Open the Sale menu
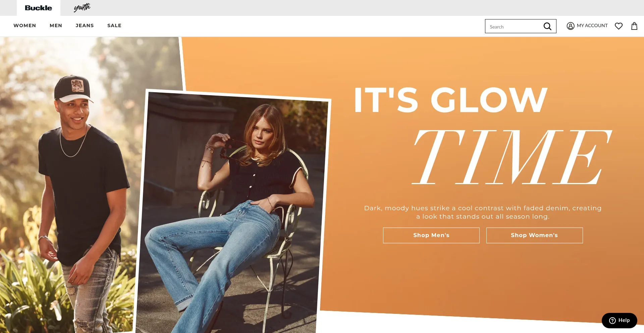 click(114, 25)
